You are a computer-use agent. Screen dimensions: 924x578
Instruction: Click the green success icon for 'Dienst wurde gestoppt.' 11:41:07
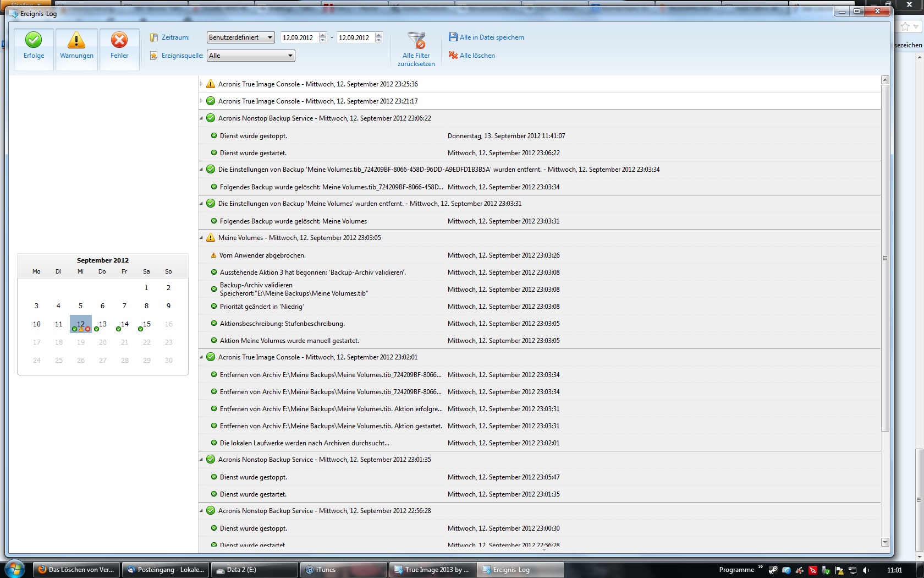pos(214,136)
